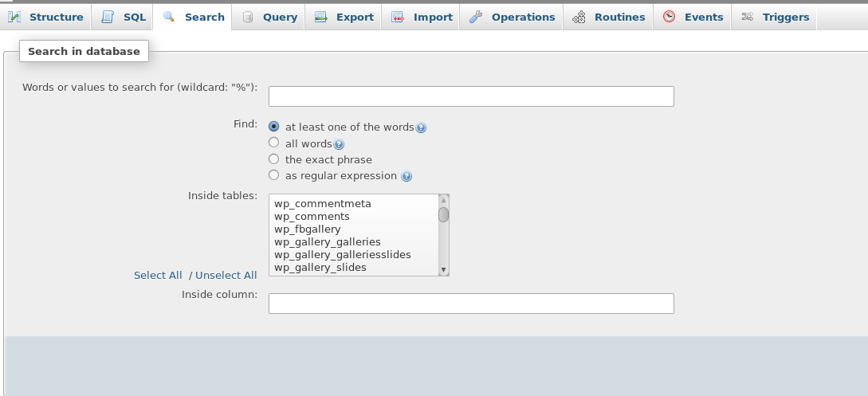868x396 pixels.
Task: Click the 'Unselect All' link
Action: pos(226,276)
